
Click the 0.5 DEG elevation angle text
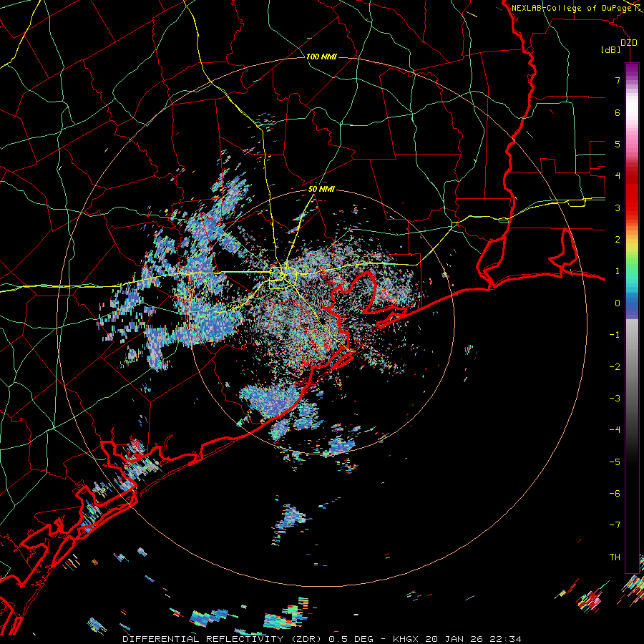coord(351,639)
